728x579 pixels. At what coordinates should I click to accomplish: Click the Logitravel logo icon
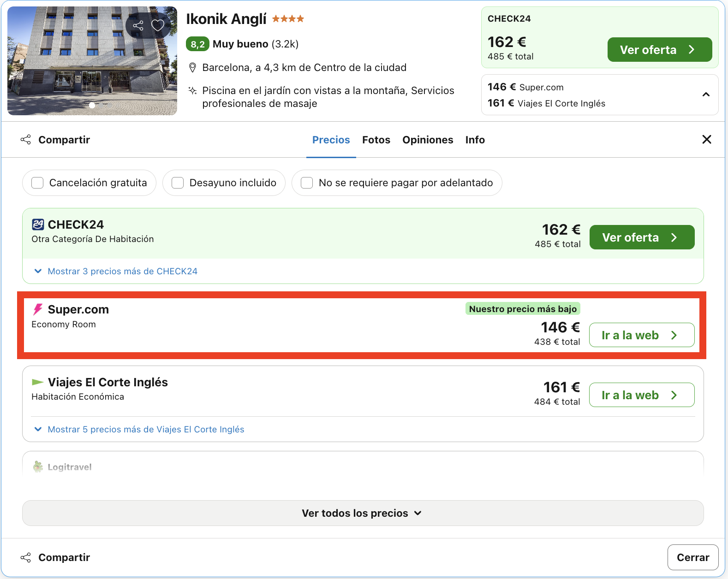(x=38, y=467)
